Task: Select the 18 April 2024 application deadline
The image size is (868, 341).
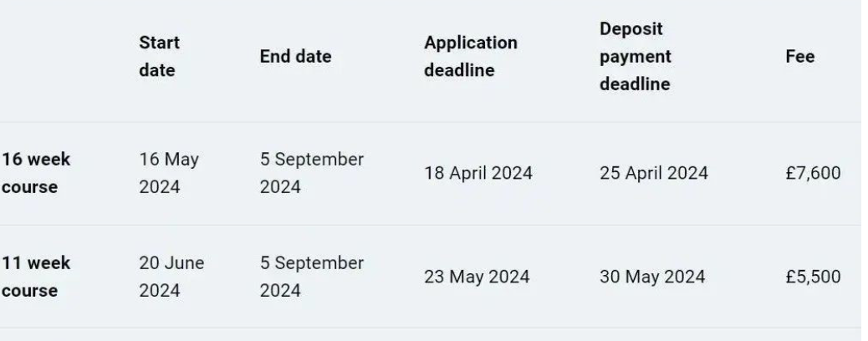Action: (478, 174)
